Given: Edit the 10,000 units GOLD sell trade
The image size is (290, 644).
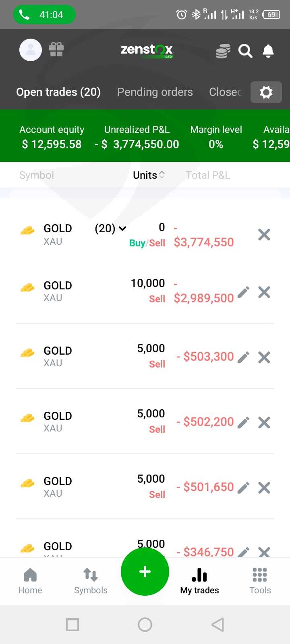Looking at the screenshot, I should [x=243, y=292].
